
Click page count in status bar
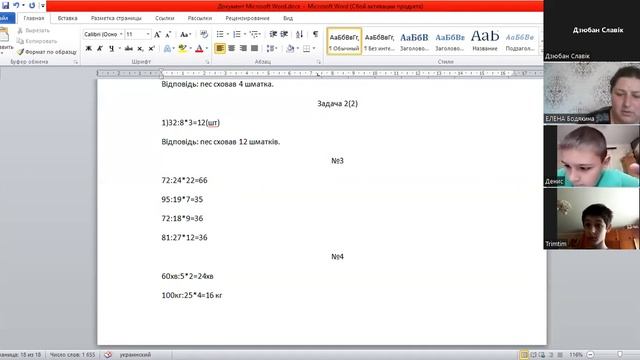tap(20, 355)
